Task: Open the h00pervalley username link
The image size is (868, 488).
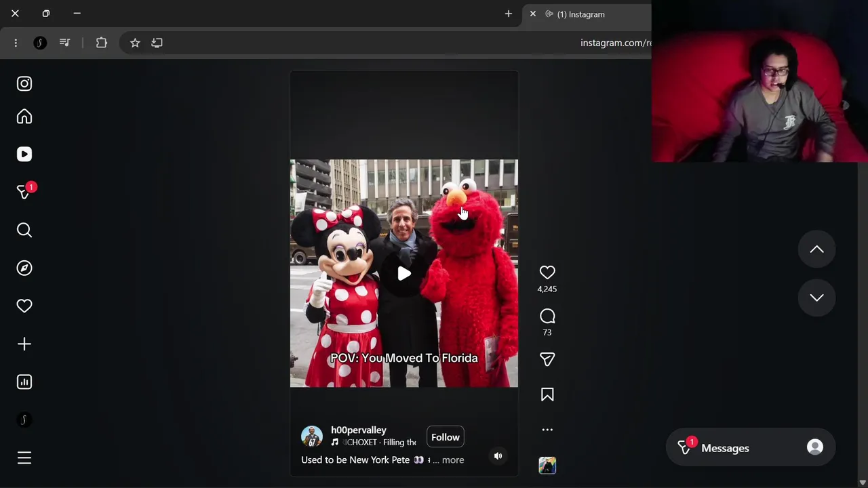Action: [359, 430]
